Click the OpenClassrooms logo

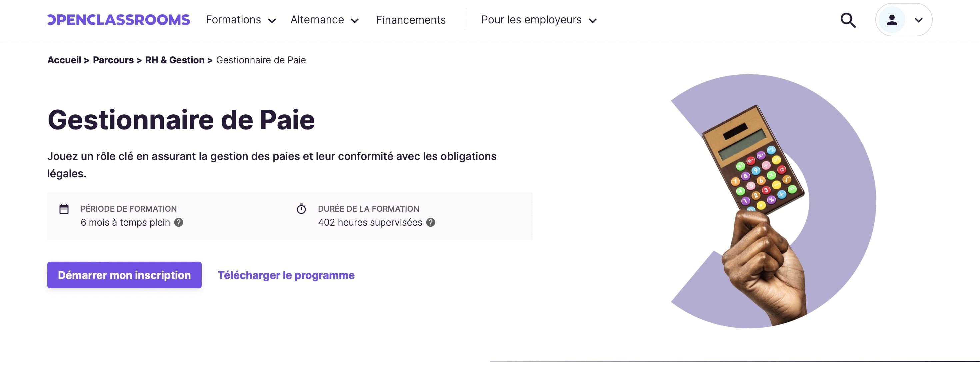119,20
